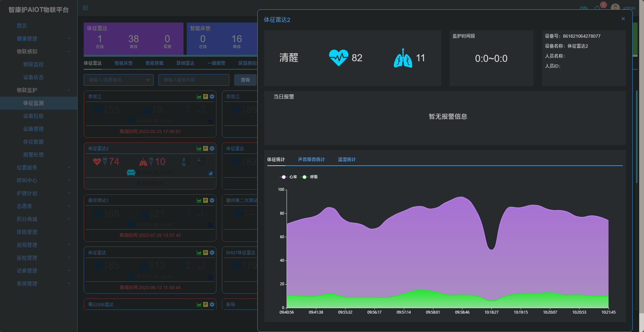The height and width of the screenshot is (332, 644).
Task: Open the 请输入/选择地点 location dropdown
Action: 118,80
